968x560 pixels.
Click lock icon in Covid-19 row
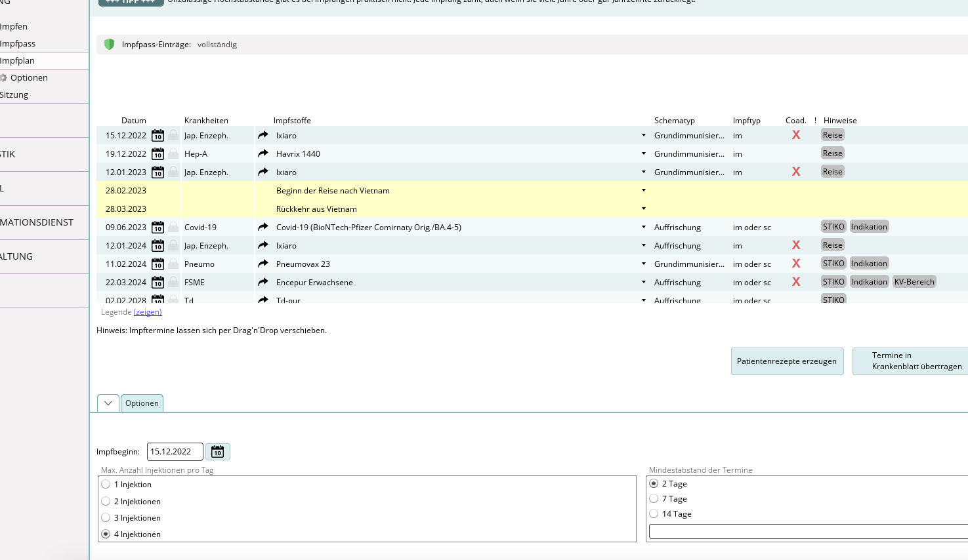click(x=173, y=227)
